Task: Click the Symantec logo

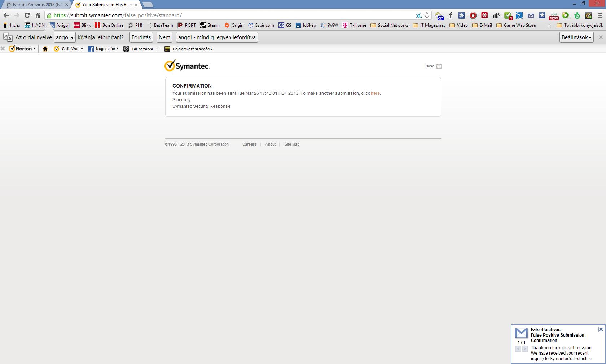Action: [187, 66]
